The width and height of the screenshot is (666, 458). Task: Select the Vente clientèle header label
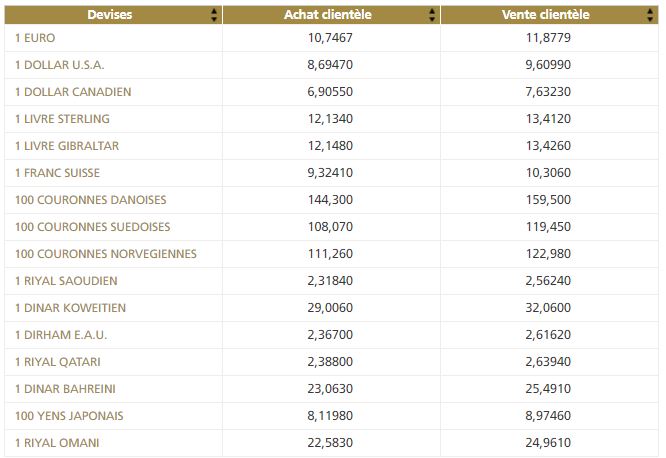pos(546,15)
